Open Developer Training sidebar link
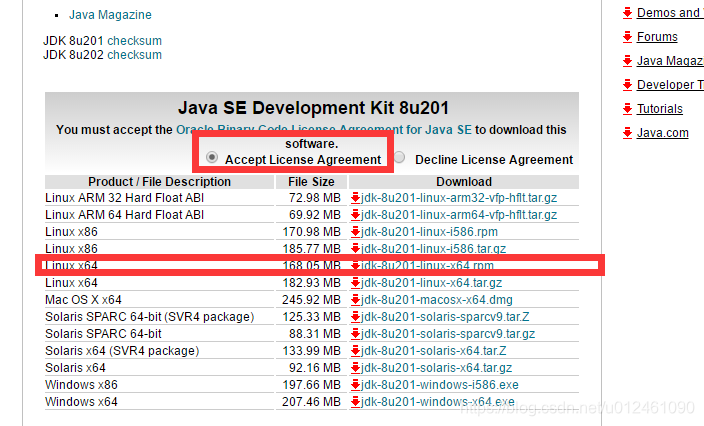The height and width of the screenshot is (426, 704). pos(670,85)
